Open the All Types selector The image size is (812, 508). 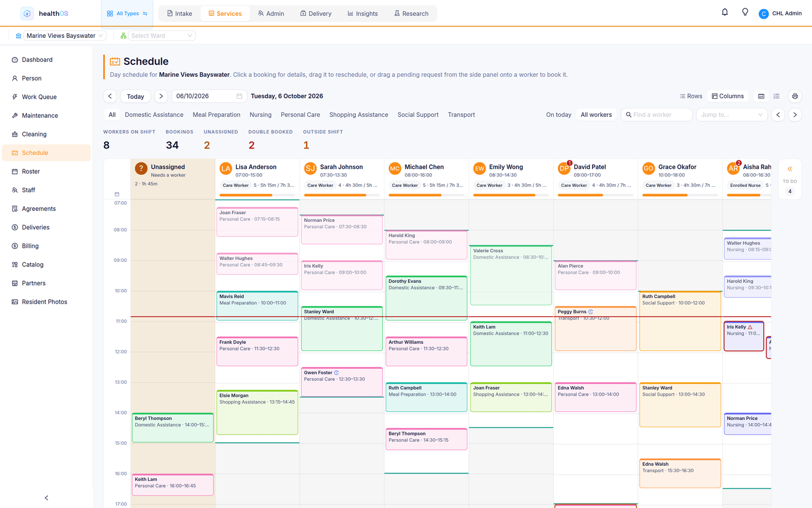coord(127,14)
